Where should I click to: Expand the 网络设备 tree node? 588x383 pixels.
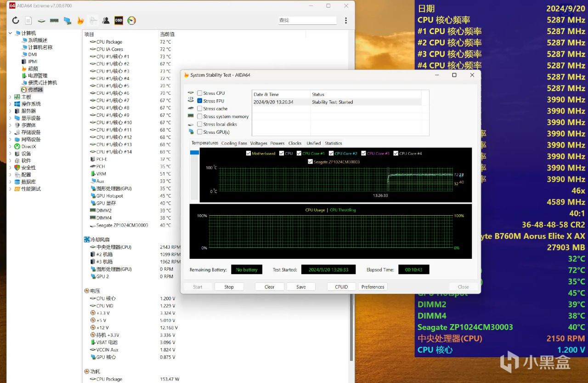(x=11, y=139)
